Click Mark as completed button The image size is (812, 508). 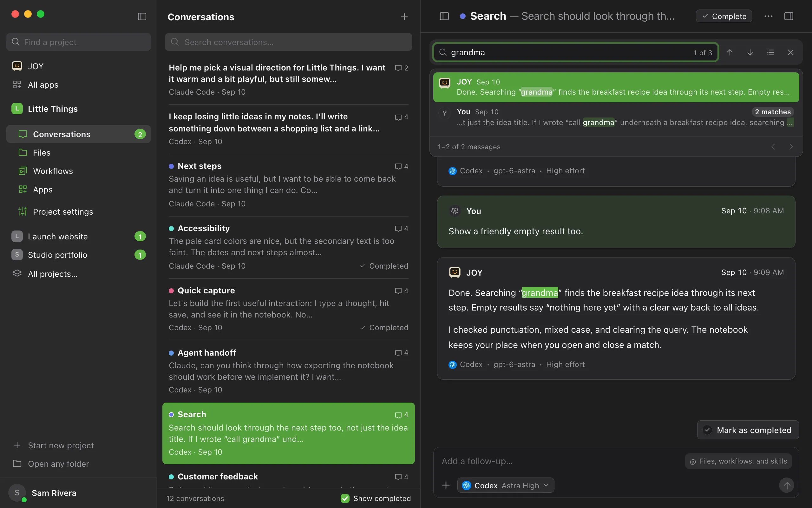point(748,430)
